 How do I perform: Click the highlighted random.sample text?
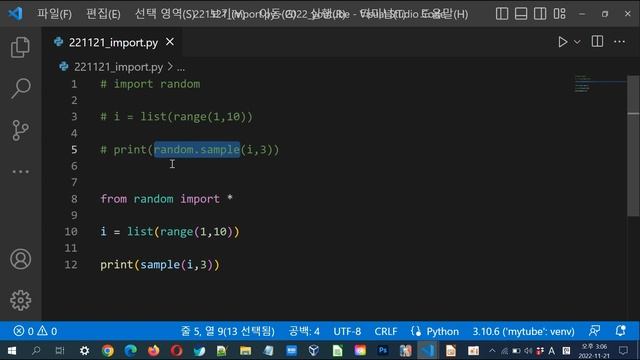tap(197, 149)
